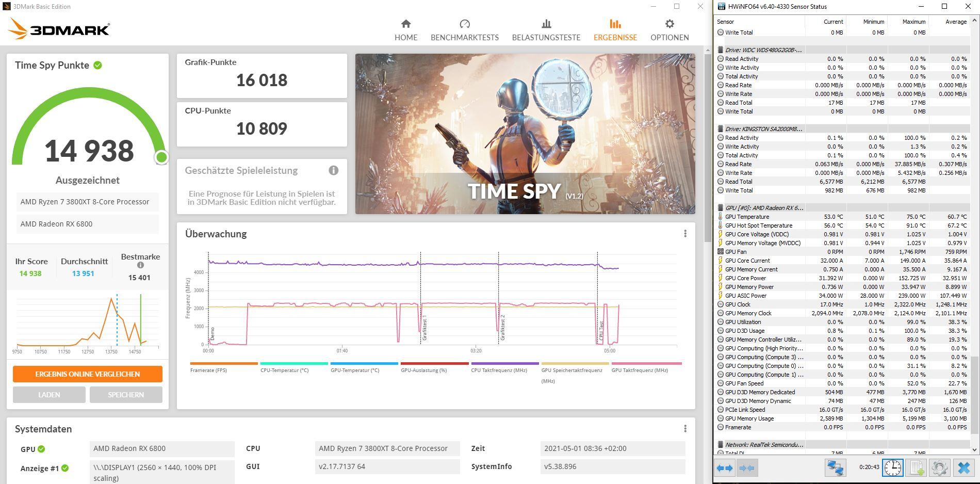Click the green score gauge knob
Image resolution: width=980 pixels, height=484 pixels.
coord(161,157)
